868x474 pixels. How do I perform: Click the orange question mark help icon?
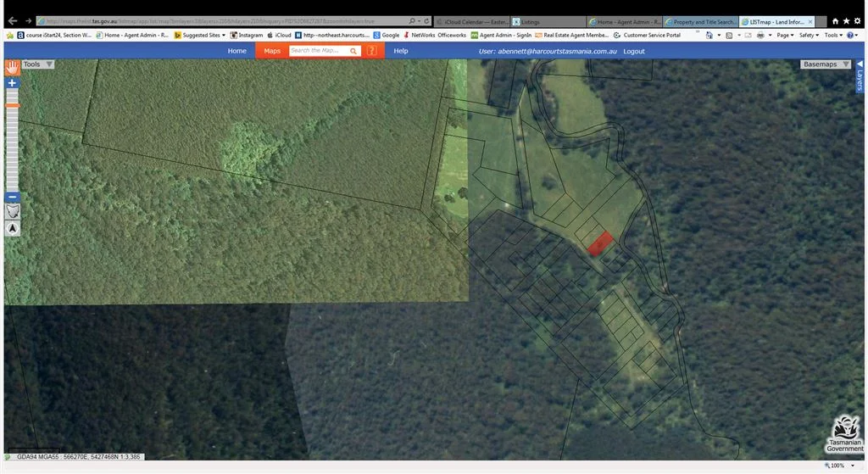(x=371, y=51)
